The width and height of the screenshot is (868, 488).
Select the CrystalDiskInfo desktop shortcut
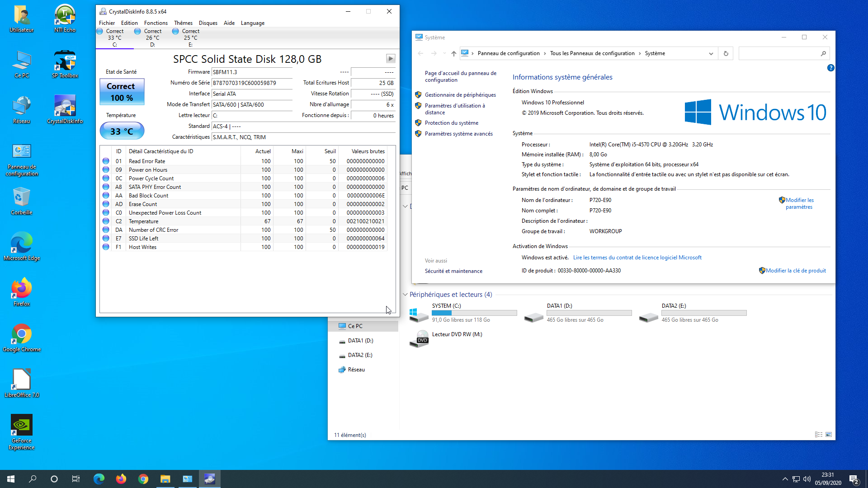[65, 110]
